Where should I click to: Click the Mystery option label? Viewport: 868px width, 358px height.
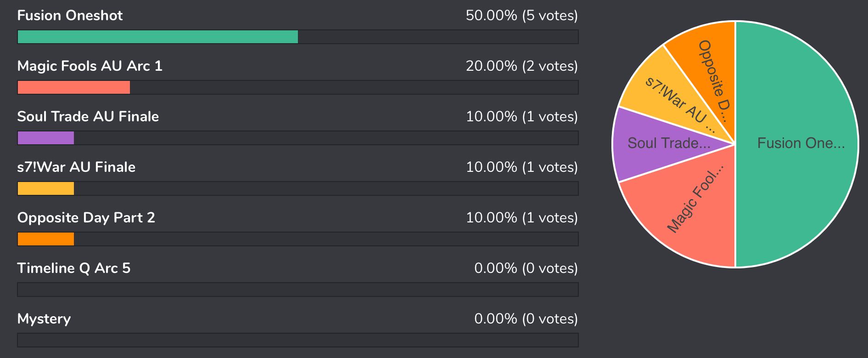pyautogui.click(x=44, y=319)
